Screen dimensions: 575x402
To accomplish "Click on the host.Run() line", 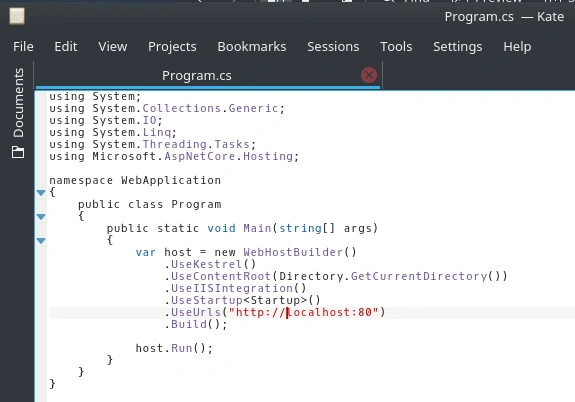I will pyautogui.click(x=174, y=348).
